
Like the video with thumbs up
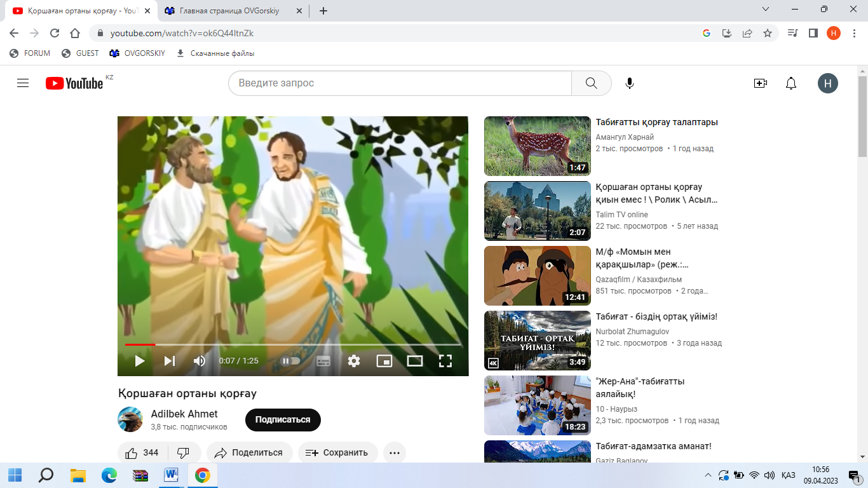[142, 453]
